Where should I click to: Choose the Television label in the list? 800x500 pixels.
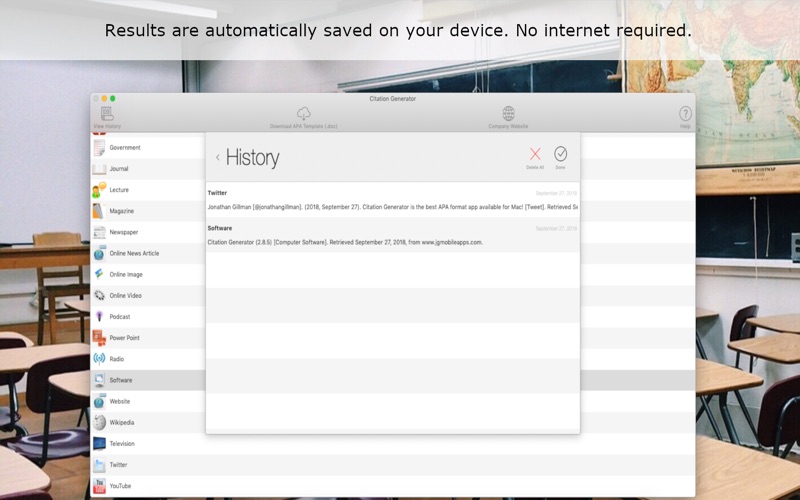[x=122, y=444]
